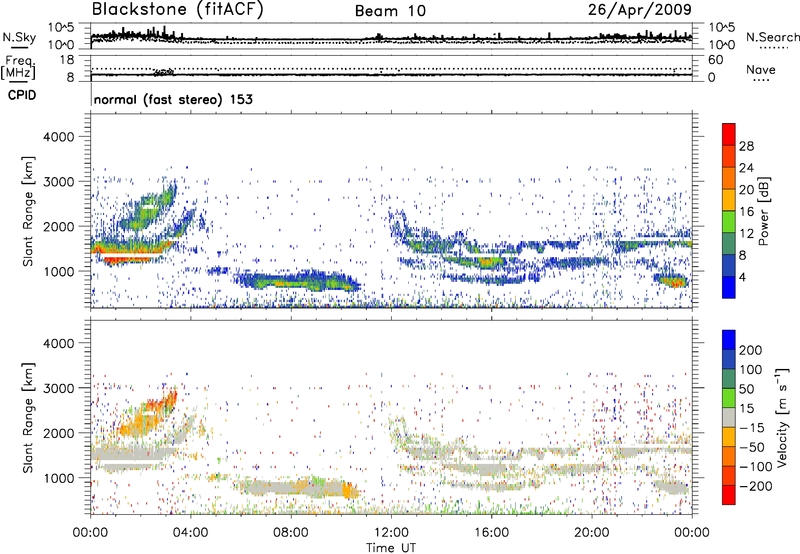Click the 'N.Sky' legend label
800x554 pixels.
pos(19,37)
